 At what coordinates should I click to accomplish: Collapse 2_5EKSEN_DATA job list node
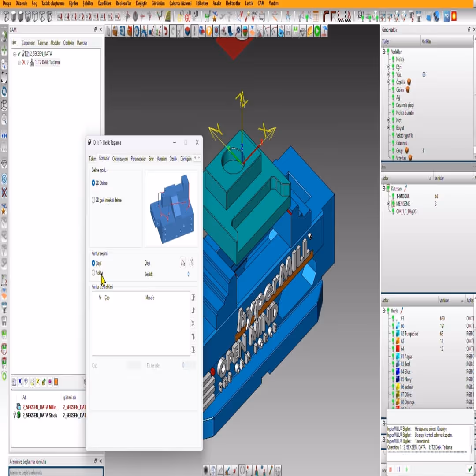point(14,54)
